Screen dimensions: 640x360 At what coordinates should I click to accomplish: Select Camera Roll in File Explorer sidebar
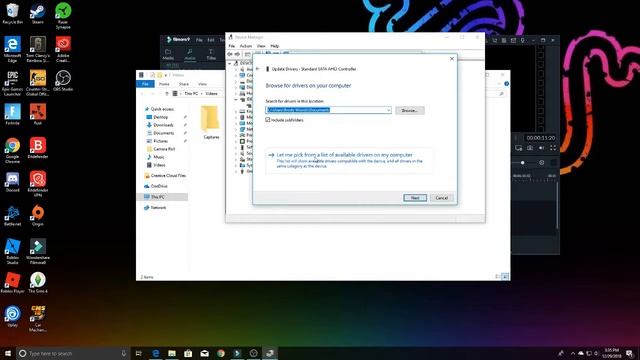[x=164, y=149]
